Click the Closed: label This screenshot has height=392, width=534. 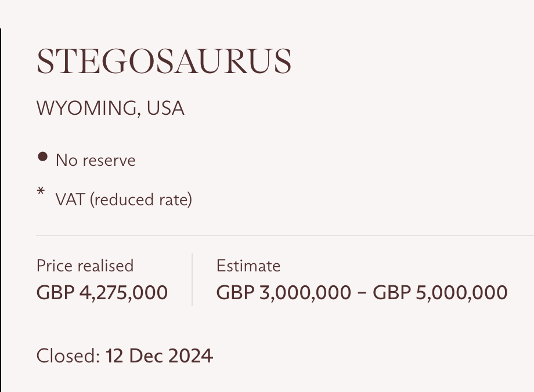(x=68, y=356)
